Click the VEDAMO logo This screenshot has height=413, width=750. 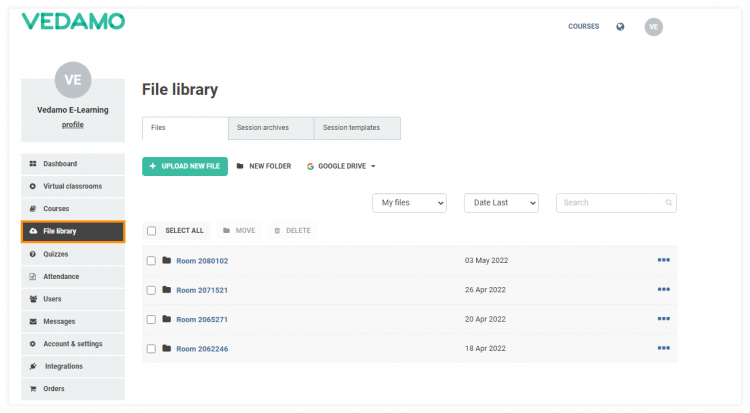[x=73, y=21]
